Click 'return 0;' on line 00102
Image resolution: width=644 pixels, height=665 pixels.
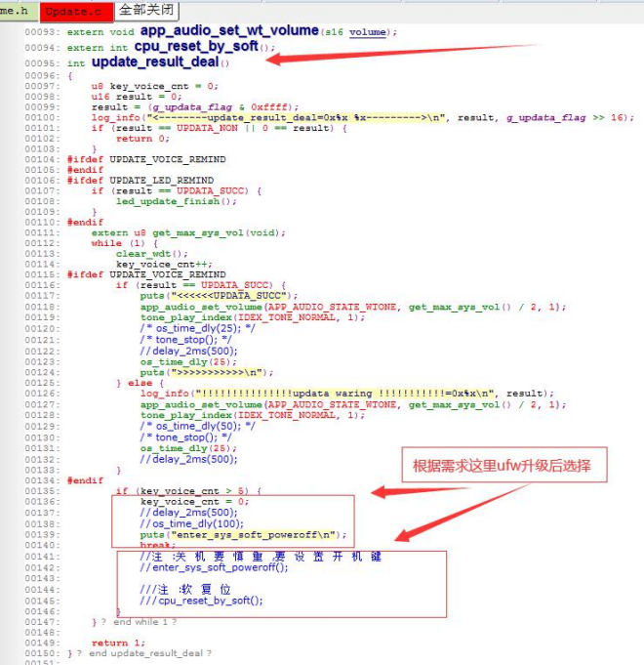142,139
